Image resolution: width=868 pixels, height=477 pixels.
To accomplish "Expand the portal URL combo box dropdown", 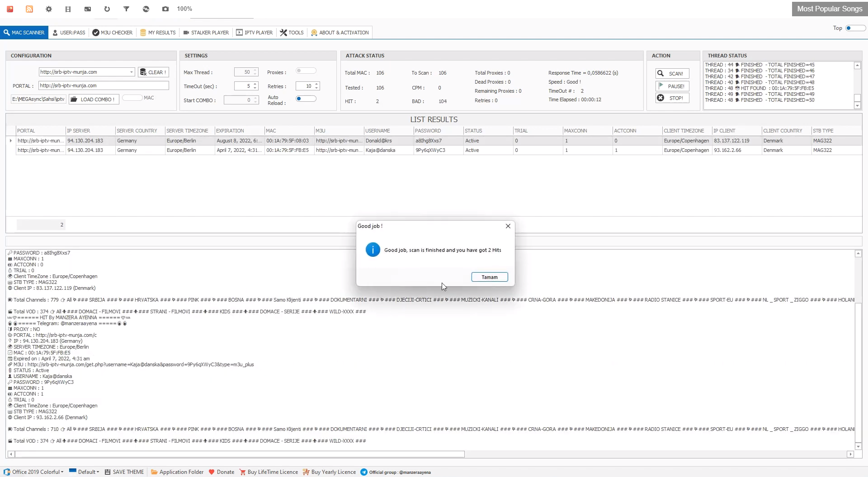I will click(132, 72).
